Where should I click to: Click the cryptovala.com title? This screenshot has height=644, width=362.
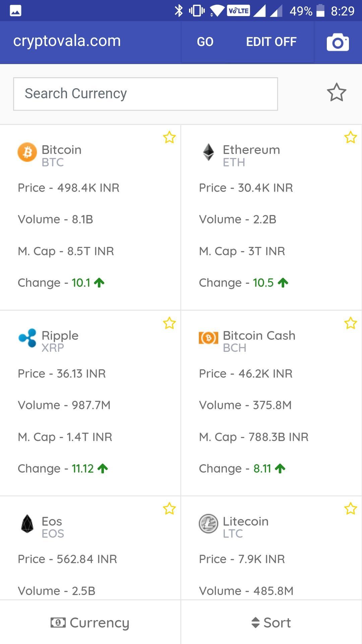67,41
